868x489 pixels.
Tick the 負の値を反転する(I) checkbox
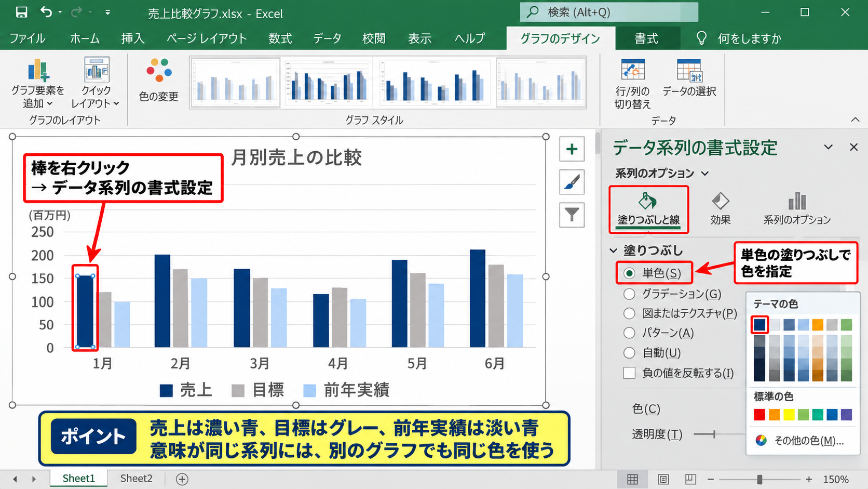(629, 373)
